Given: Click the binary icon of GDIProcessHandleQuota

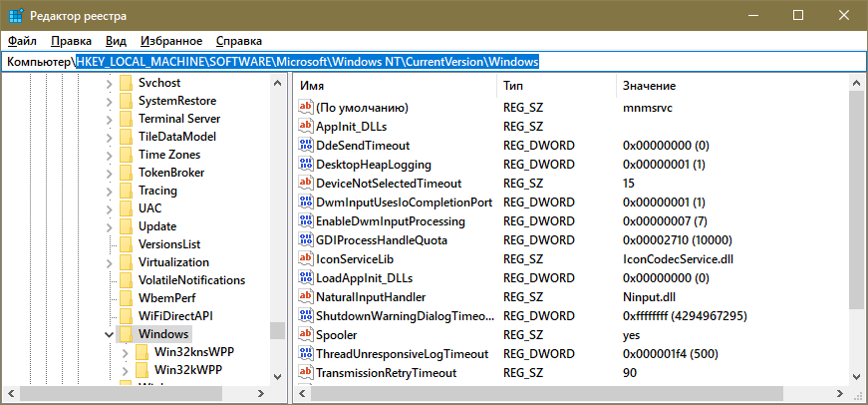Looking at the screenshot, I should coord(306,240).
